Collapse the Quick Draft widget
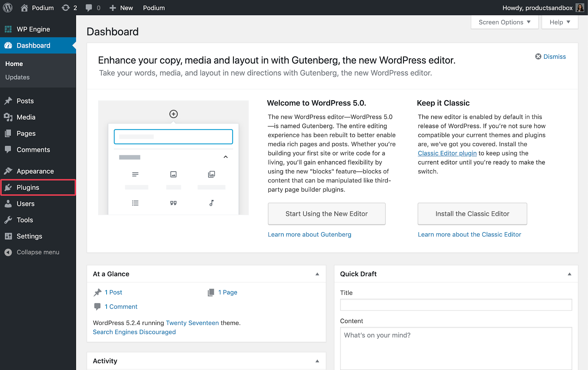This screenshot has height=370, width=588. [569, 274]
